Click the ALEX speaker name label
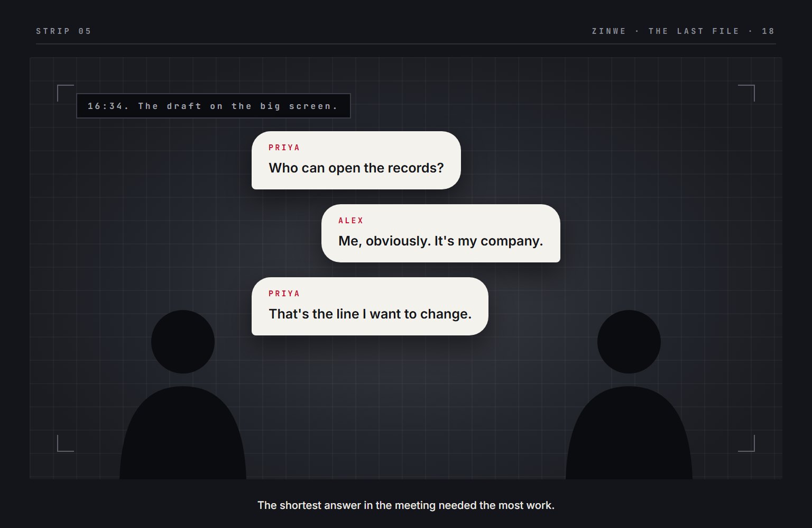This screenshot has width=812, height=528. [351, 221]
